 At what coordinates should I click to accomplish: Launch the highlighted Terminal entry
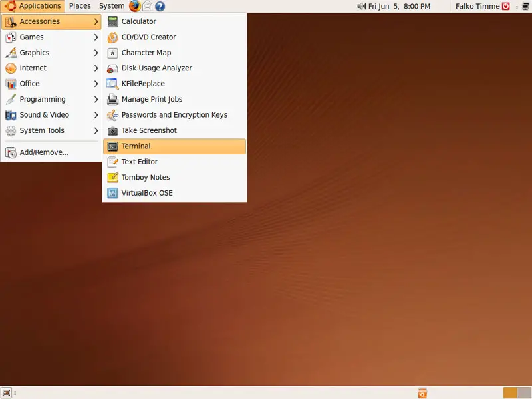174,146
